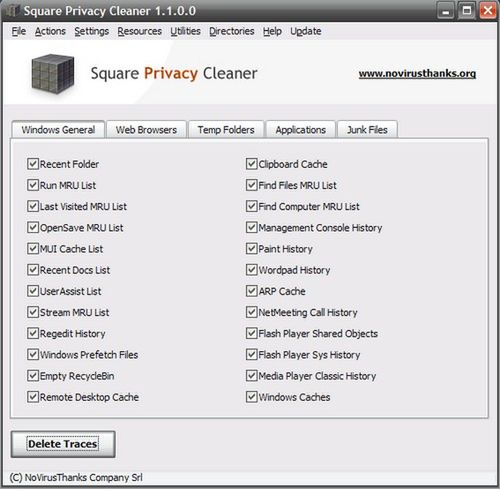Open the Actions menu
The width and height of the screenshot is (500, 489).
click(50, 31)
